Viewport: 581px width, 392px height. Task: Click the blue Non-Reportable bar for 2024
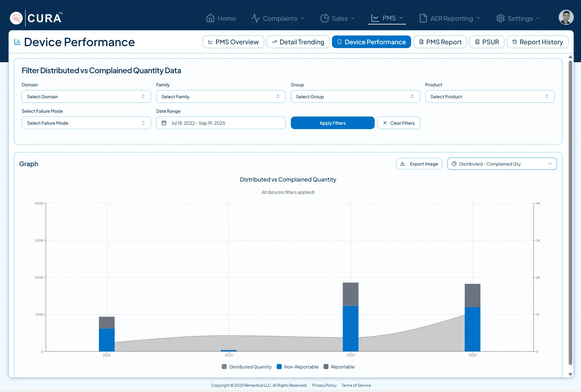pyautogui.click(x=350, y=328)
